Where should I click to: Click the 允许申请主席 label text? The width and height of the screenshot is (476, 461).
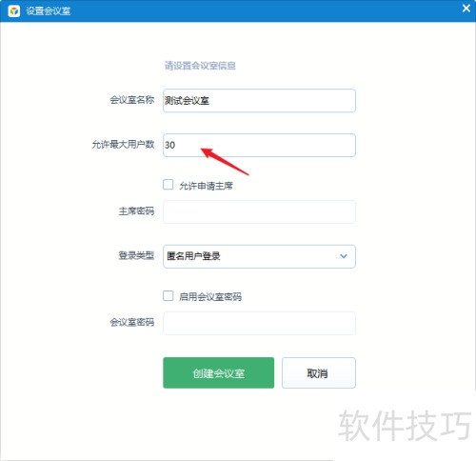pyautogui.click(x=206, y=186)
